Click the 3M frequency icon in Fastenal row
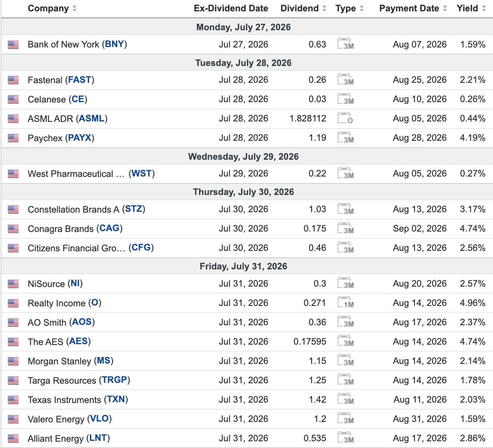 (346, 79)
